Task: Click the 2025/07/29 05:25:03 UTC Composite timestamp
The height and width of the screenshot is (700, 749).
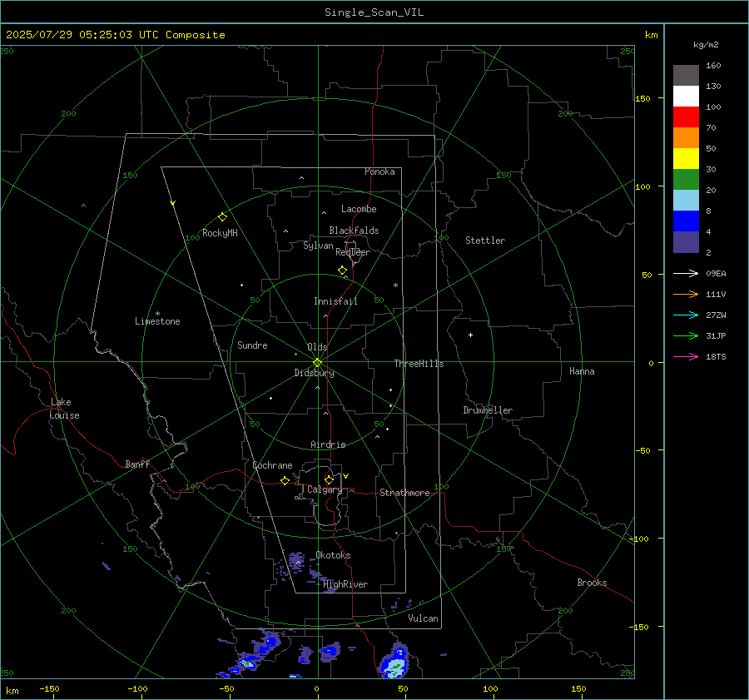Action: pos(115,35)
